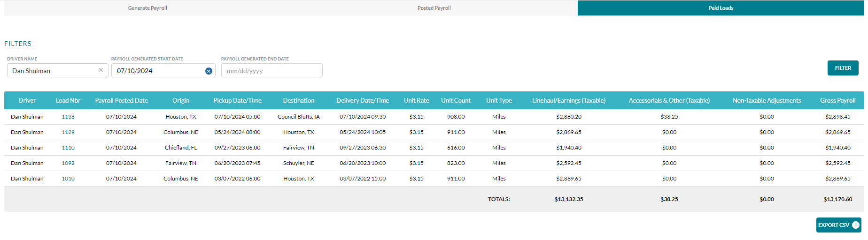The image size is (868, 240).
Task: Click the 823.00 unit count cell
Action: (456, 163)
